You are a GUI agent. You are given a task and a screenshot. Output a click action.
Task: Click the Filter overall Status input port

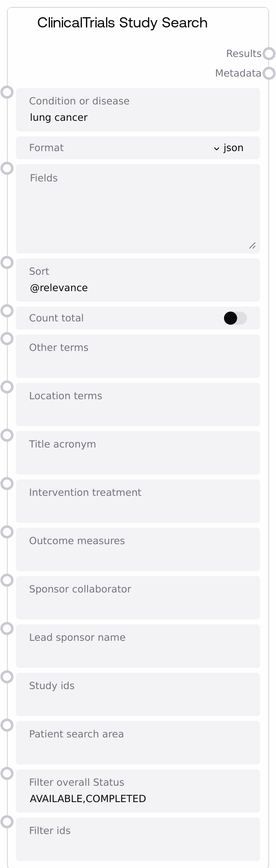pyautogui.click(x=7, y=773)
